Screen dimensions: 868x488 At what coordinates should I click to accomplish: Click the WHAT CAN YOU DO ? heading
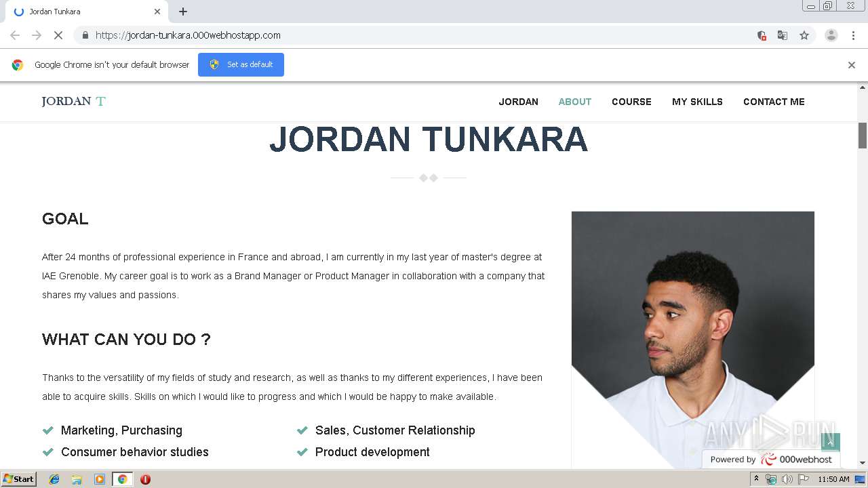tap(126, 340)
